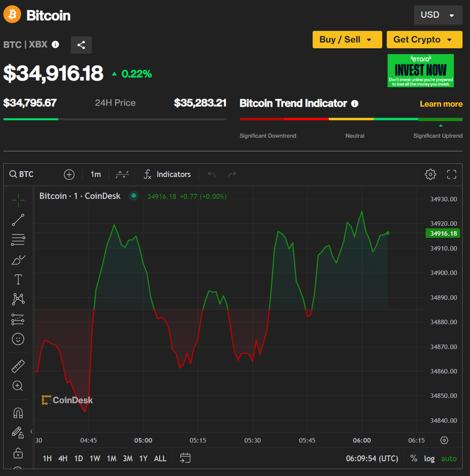The width and height of the screenshot is (470, 476).
Task: Select the 1D time range
Action: tap(78, 459)
